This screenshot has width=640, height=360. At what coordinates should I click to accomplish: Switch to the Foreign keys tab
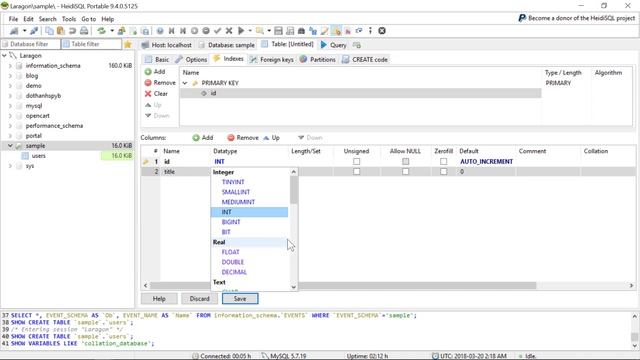coord(272,60)
